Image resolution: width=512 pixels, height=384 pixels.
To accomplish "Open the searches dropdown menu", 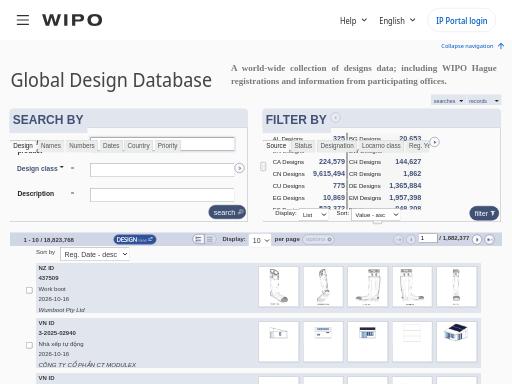I will pos(448,101).
